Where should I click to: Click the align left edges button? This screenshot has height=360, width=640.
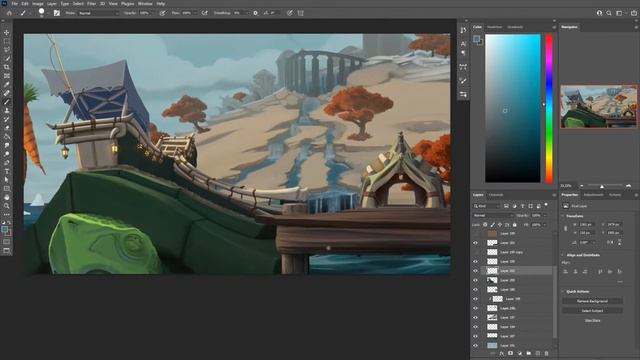coord(566,271)
